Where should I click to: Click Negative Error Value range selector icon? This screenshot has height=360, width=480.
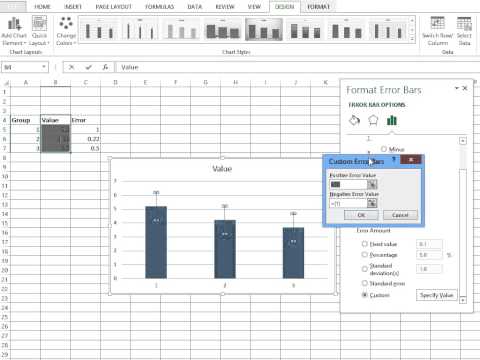[x=372, y=203]
